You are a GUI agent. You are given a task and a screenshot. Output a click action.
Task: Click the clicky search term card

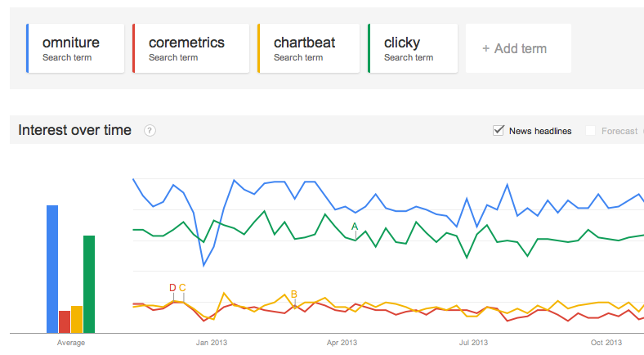[413, 48]
